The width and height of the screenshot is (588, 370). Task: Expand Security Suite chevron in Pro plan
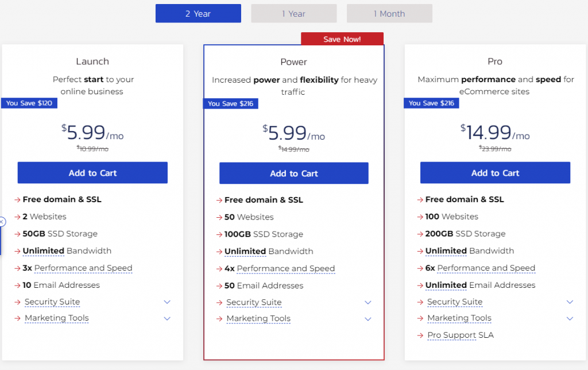570,302
